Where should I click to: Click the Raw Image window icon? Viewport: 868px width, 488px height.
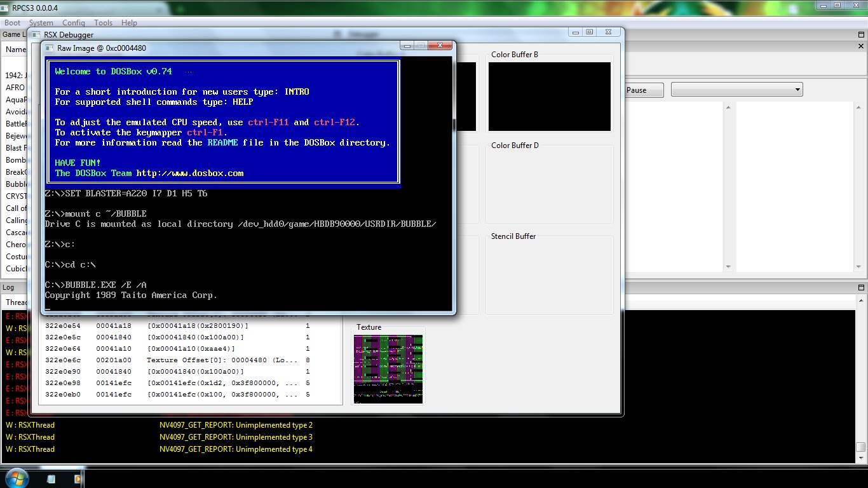[x=49, y=48]
